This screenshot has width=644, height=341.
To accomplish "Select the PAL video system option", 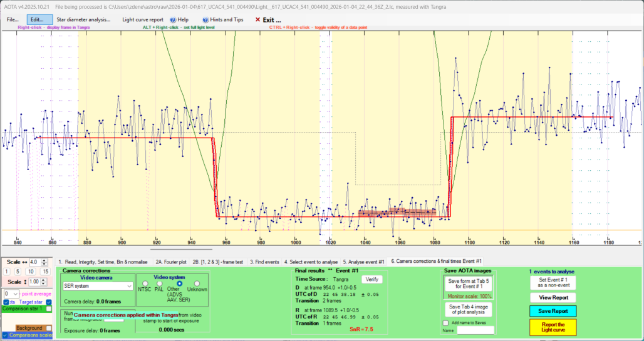I will click(162, 284).
